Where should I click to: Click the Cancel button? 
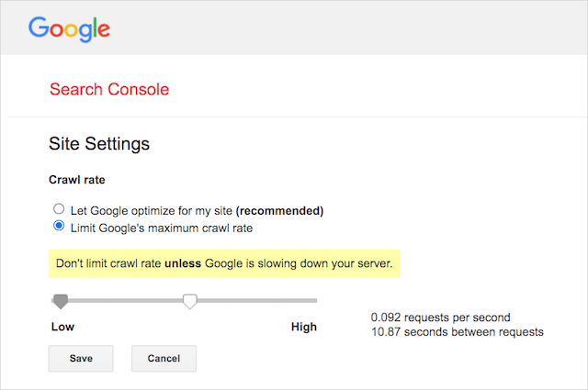(164, 359)
